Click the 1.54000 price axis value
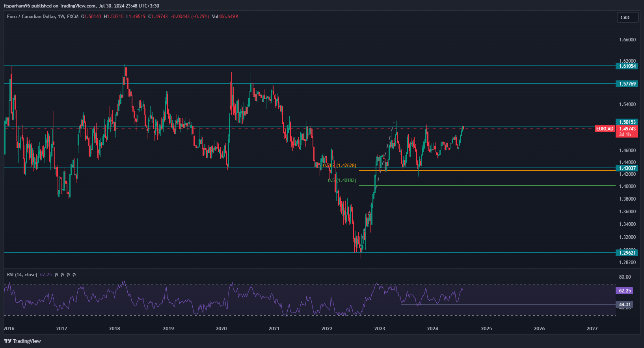Image resolution: width=644 pixels, height=348 pixels. coord(627,104)
